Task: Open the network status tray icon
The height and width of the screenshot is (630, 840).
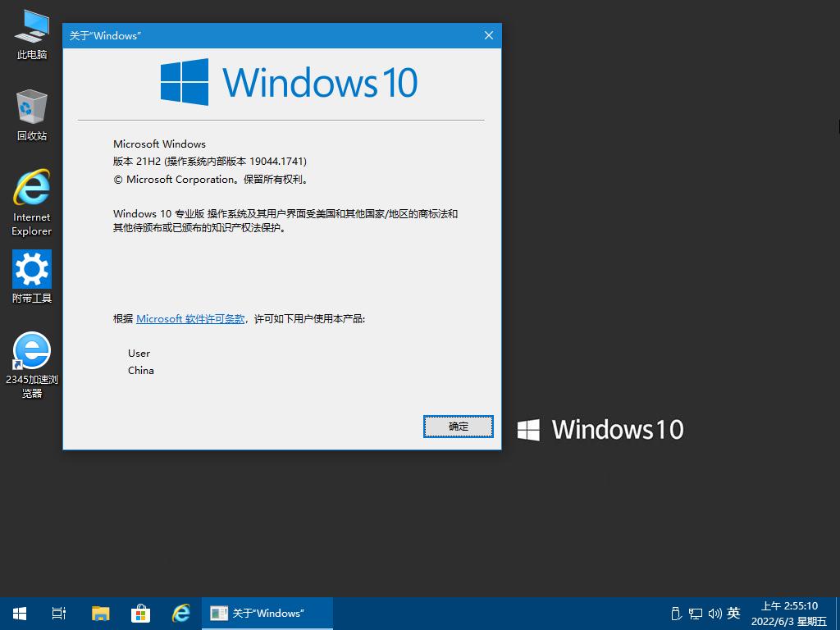Action: pyautogui.click(x=696, y=614)
